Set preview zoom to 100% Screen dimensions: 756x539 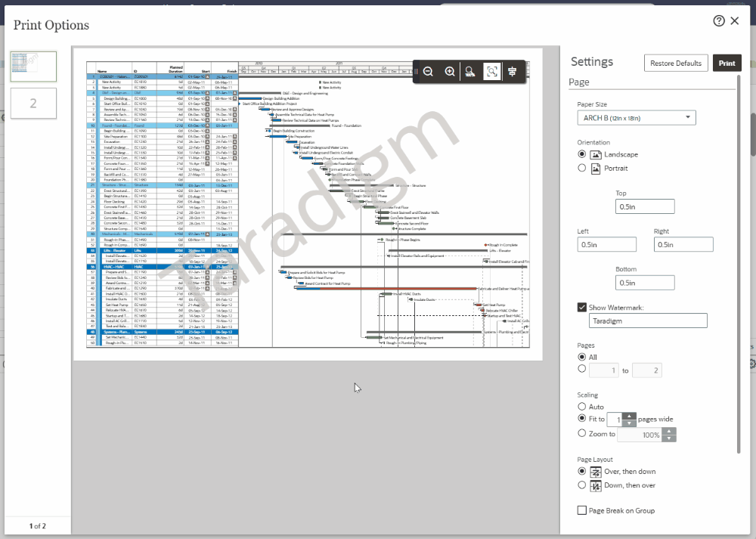[470, 72]
